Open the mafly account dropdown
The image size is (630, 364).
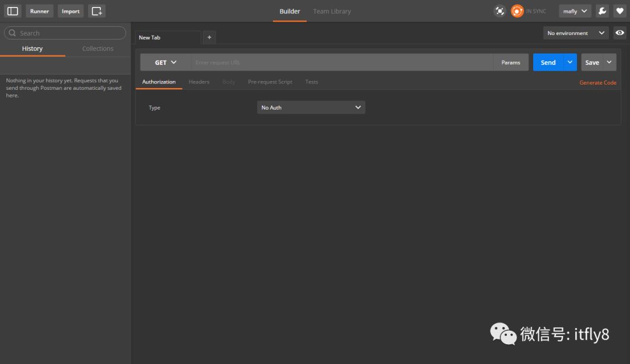575,11
